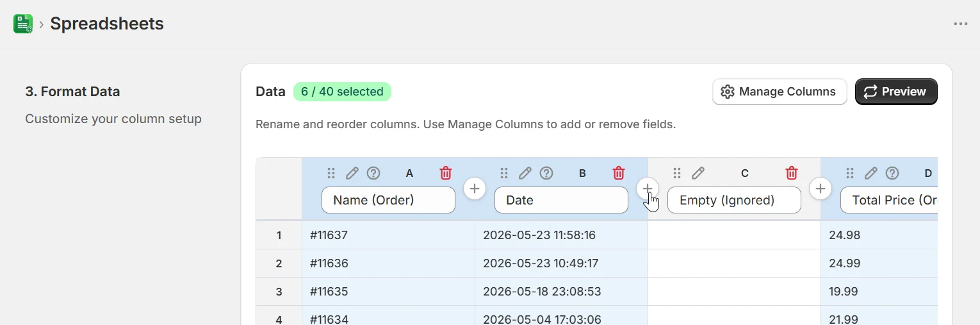980x325 pixels.
Task: Select date cell 2026-05-23 11:58:16
Action: click(561, 235)
